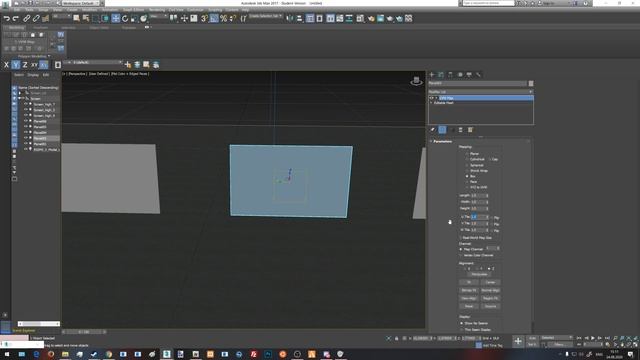640x360 pixels.
Task: Switch to the Motion command panel tab
Action: [x=460, y=75]
